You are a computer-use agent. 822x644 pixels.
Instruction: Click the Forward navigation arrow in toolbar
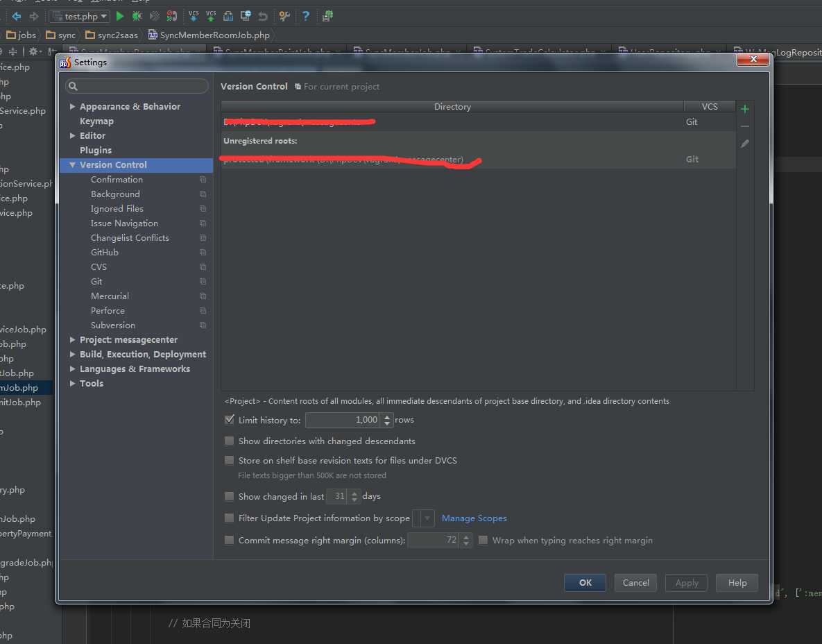(x=33, y=16)
